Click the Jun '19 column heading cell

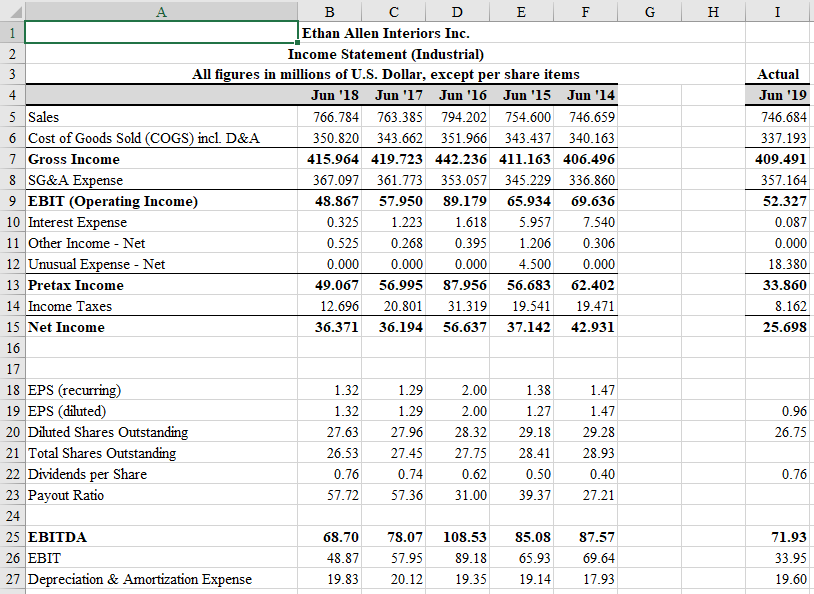(x=778, y=95)
